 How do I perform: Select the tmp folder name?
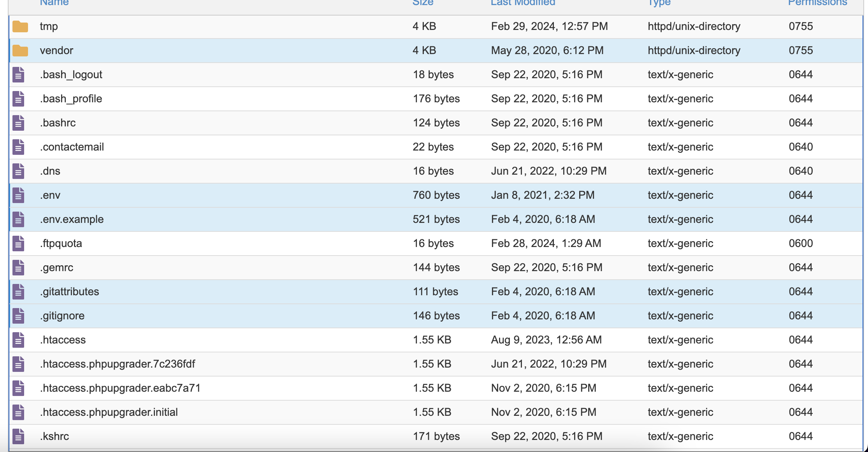click(49, 26)
